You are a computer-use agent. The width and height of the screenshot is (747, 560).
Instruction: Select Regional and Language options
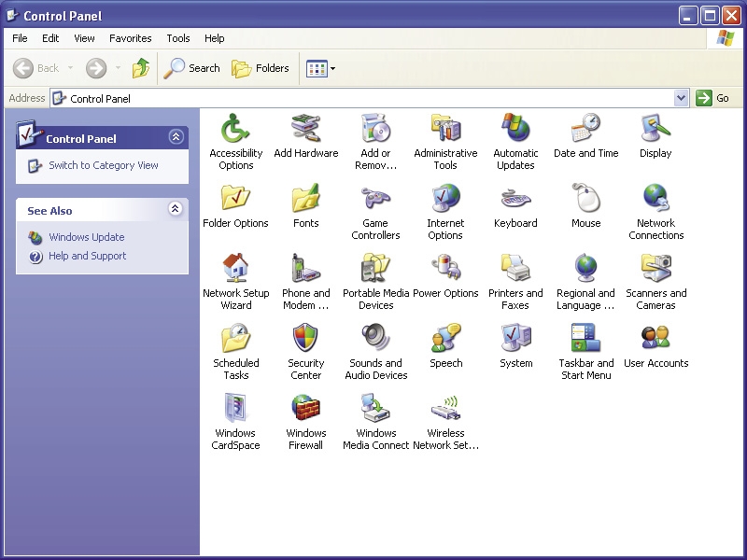[586, 269]
